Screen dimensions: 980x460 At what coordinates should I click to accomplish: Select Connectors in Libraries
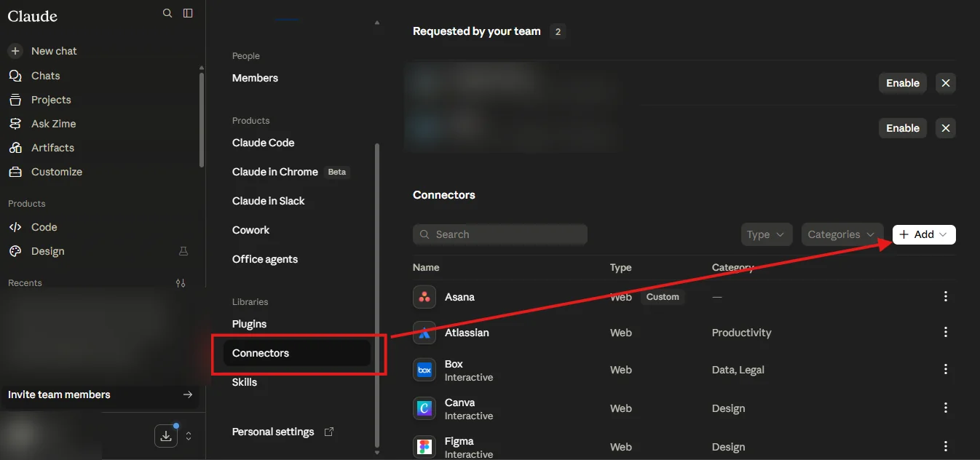pos(297,353)
